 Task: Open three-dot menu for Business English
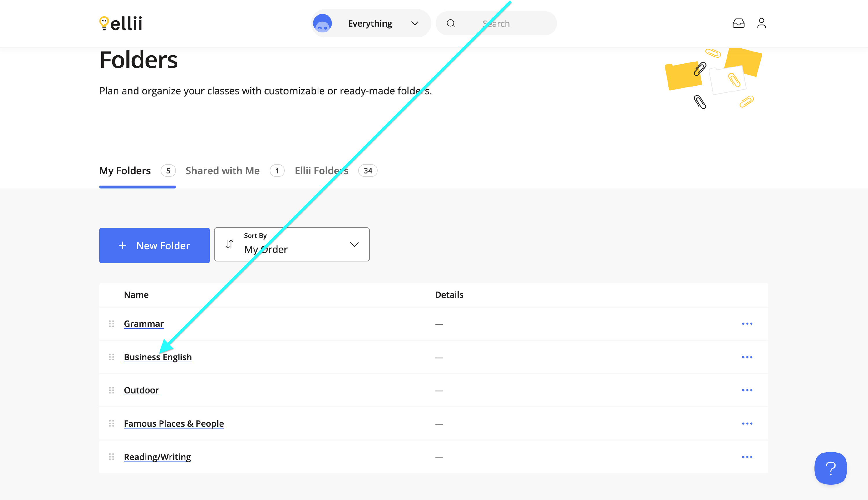point(747,357)
